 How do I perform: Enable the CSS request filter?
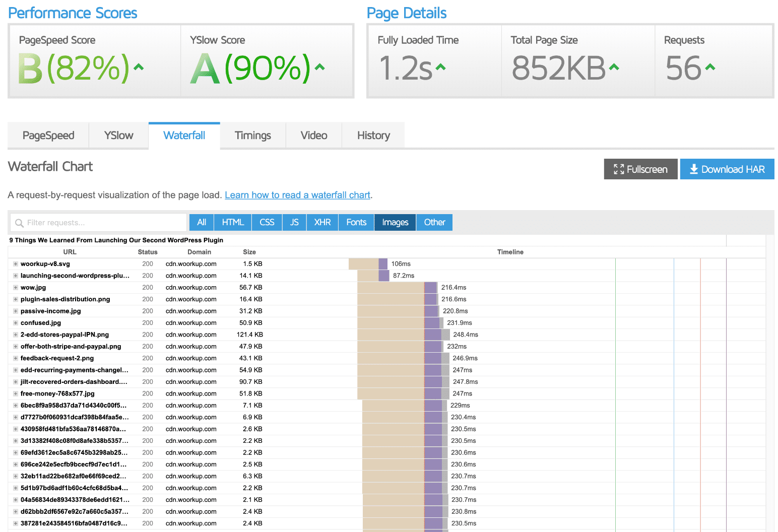coord(267,222)
